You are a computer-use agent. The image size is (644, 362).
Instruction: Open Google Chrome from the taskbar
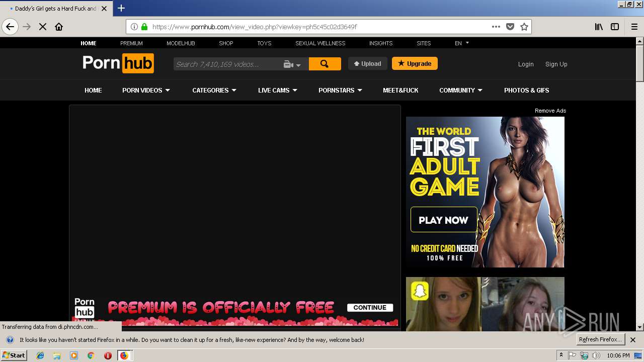[91, 355]
